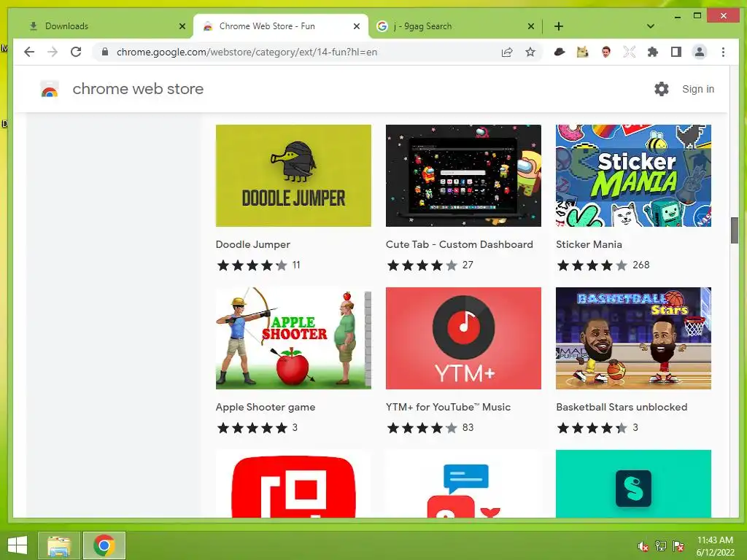
Task: Click the network tray icon
Action: click(x=661, y=546)
